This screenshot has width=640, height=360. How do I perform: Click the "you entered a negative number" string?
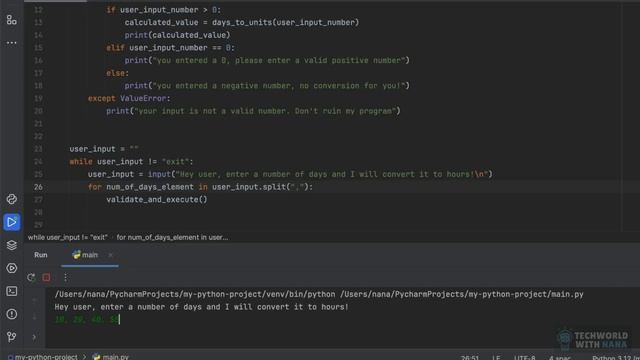[278, 86]
